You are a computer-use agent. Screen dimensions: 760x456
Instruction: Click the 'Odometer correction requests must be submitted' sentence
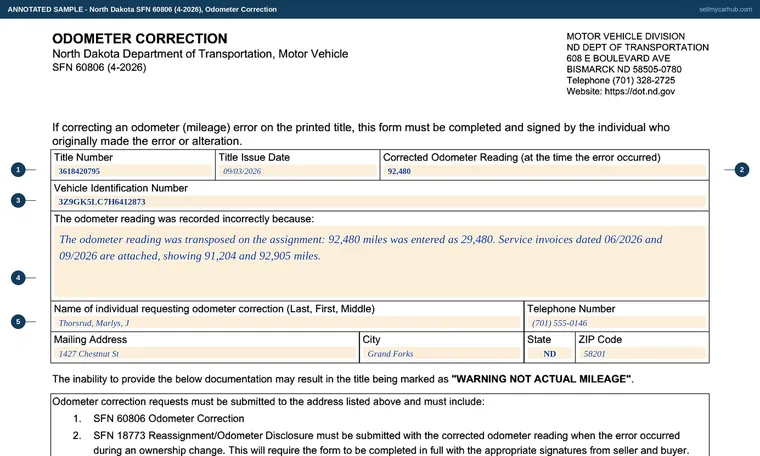(269, 401)
